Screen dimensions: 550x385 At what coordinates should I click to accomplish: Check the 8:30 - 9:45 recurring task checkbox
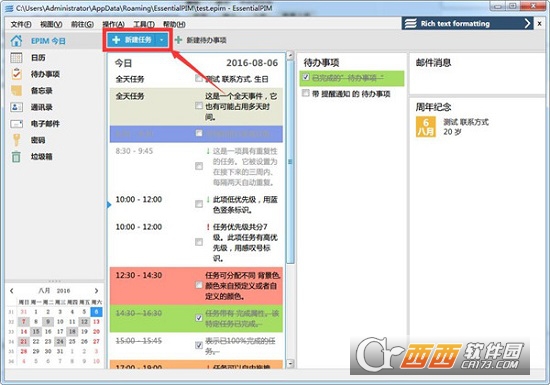point(199,166)
